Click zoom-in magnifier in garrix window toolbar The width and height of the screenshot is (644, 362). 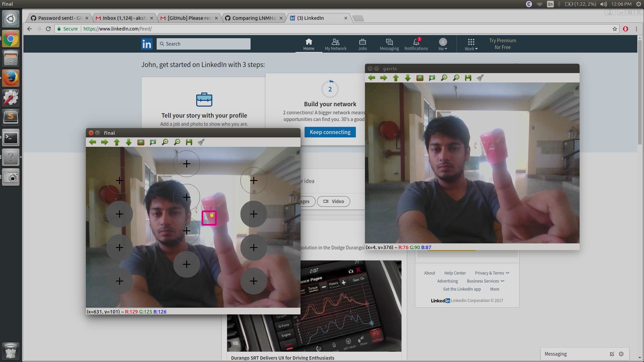pyautogui.click(x=444, y=78)
